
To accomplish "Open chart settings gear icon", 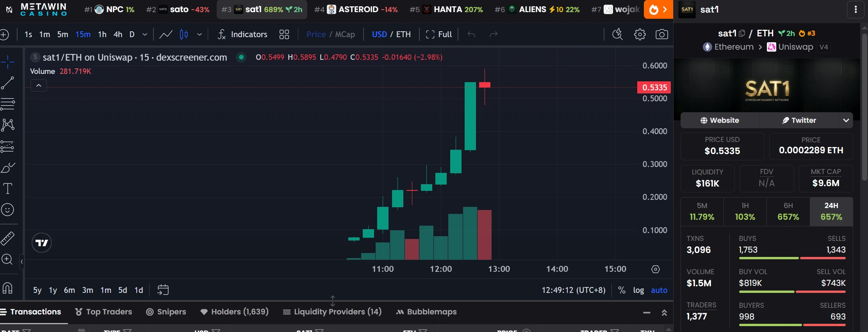I will (x=640, y=34).
